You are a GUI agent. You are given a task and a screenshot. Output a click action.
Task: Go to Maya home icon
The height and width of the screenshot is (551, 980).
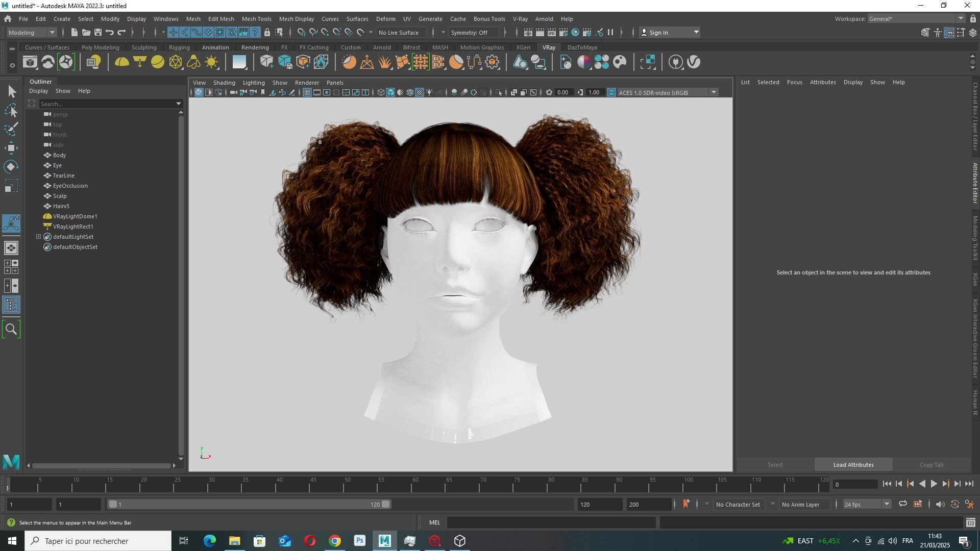pos(8,19)
